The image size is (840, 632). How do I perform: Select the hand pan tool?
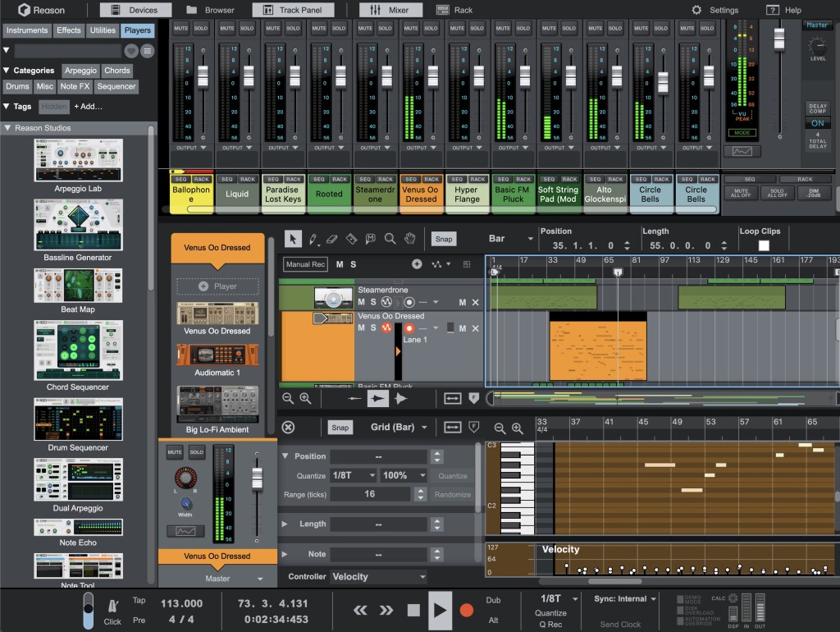(x=410, y=239)
